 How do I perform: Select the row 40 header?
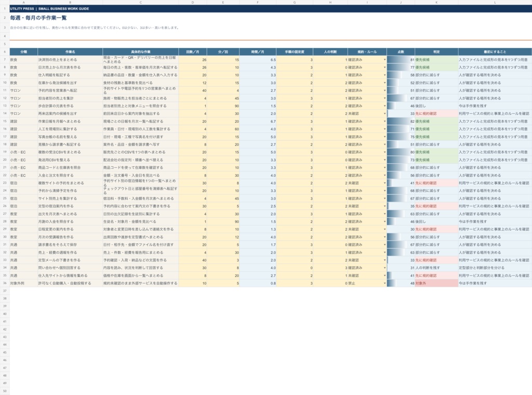5,314
